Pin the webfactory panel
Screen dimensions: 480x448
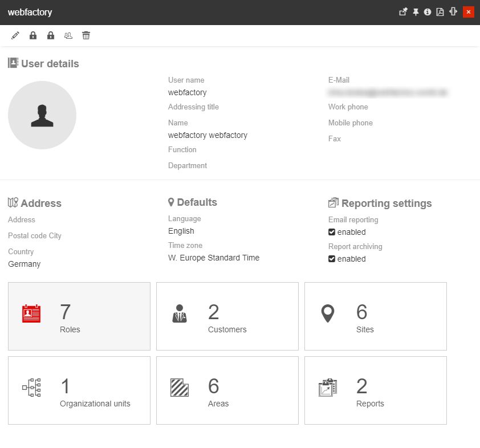[x=416, y=12]
